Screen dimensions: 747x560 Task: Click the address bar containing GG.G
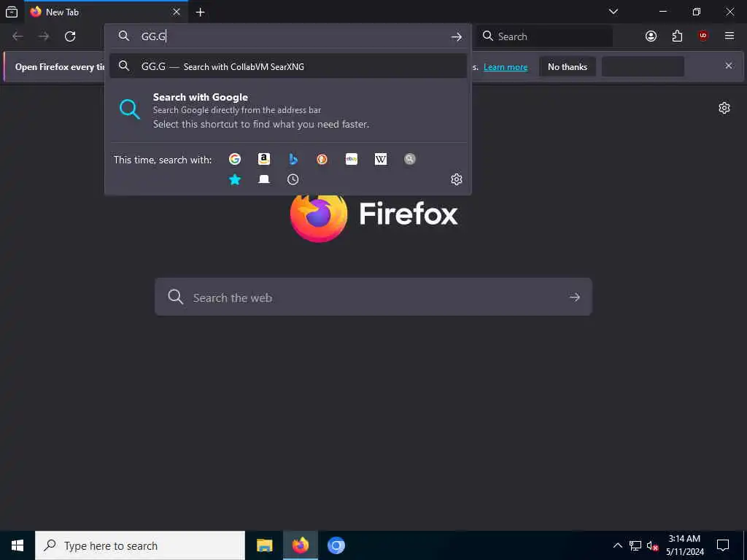point(287,36)
